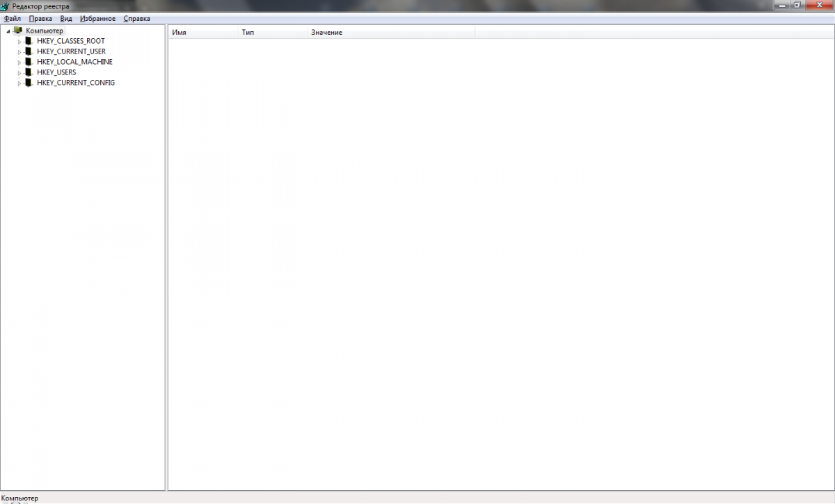Close the registry editor window
Image resolution: width=835 pixels, height=504 pixels.
pos(820,5)
